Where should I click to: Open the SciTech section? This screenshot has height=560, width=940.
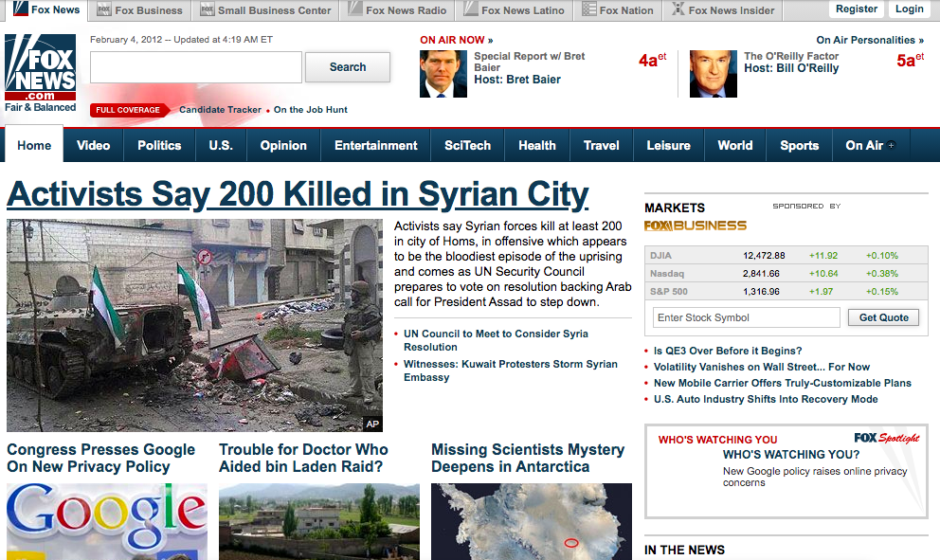[467, 145]
